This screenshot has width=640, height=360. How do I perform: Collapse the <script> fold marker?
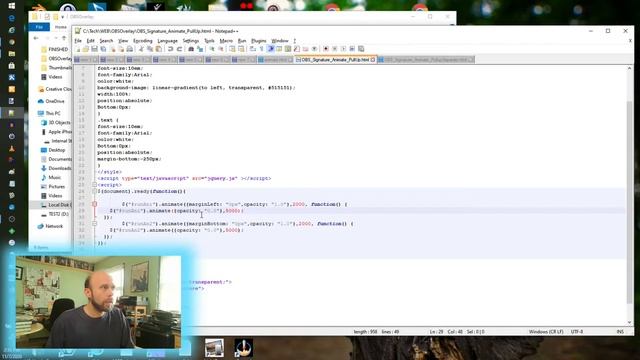pyautogui.click(x=94, y=185)
